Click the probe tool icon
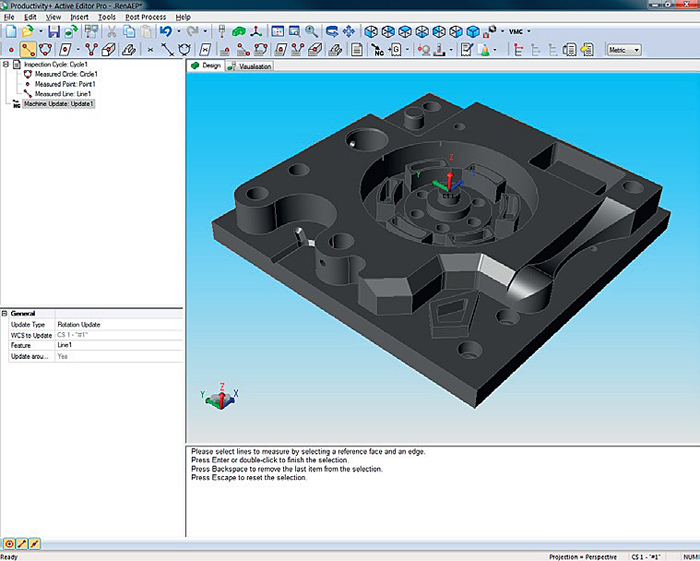Viewport: 700px width, 561px height. pyautogui.click(x=221, y=31)
